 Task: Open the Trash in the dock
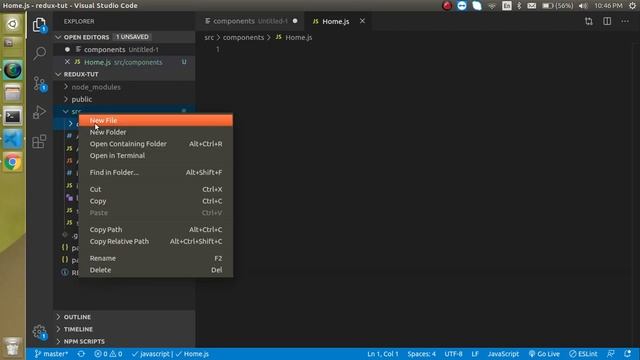(x=12, y=347)
